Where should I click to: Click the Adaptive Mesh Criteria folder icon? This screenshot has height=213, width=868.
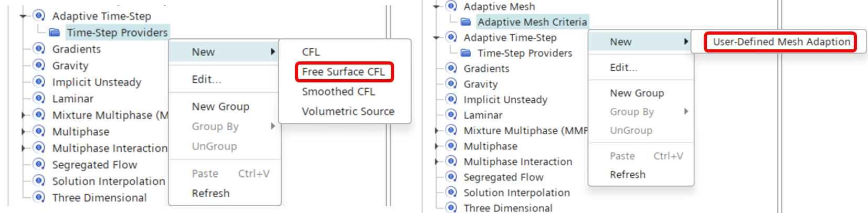point(465,22)
